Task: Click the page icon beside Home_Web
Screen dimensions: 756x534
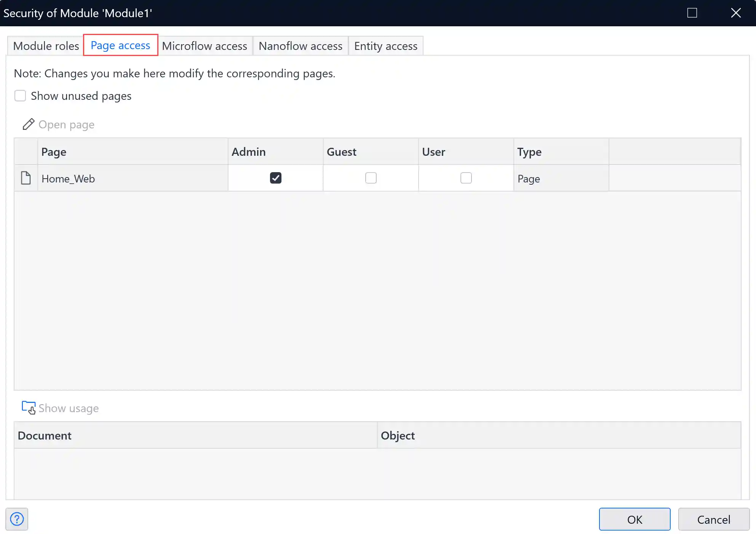Action: point(26,177)
